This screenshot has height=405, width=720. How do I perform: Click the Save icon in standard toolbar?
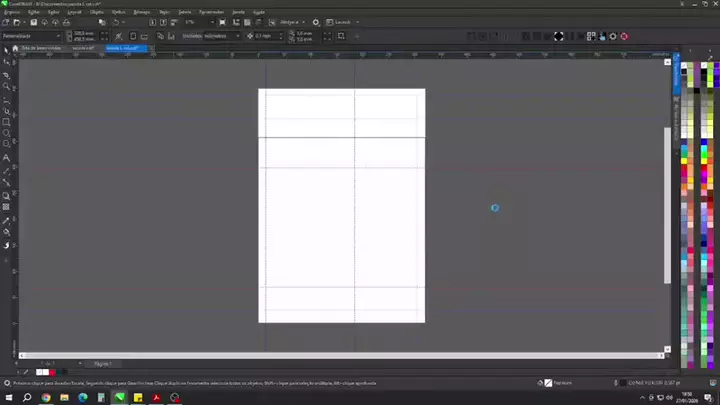click(33, 22)
